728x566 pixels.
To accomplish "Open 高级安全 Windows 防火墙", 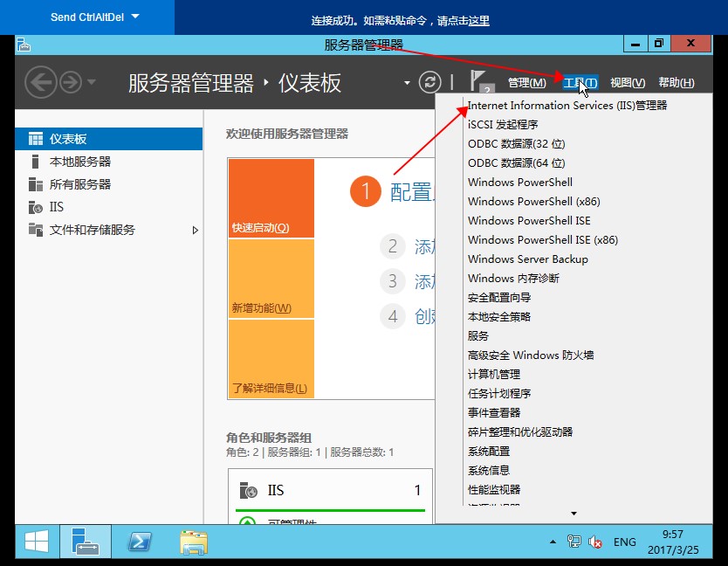I will [x=531, y=355].
